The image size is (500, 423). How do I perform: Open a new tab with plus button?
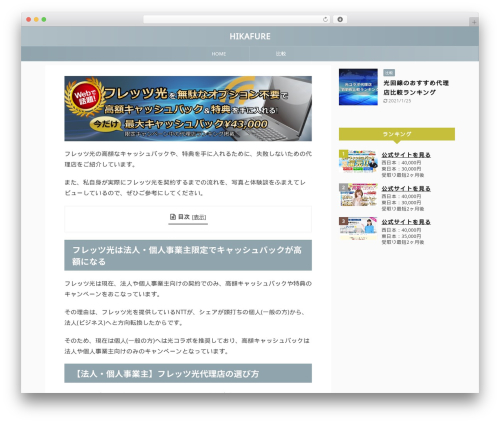[474, 22]
